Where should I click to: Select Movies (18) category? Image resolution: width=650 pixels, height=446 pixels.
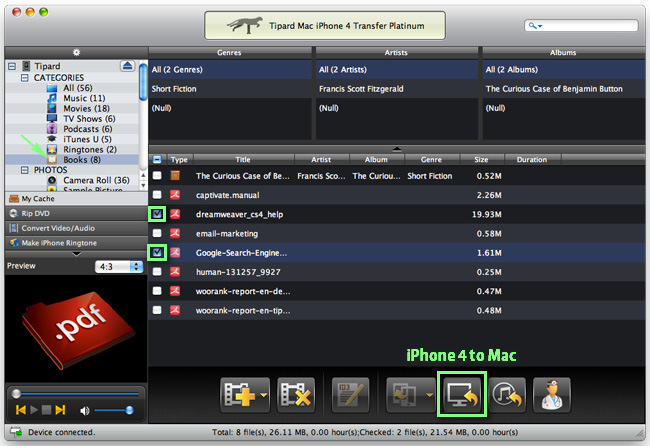coord(86,109)
